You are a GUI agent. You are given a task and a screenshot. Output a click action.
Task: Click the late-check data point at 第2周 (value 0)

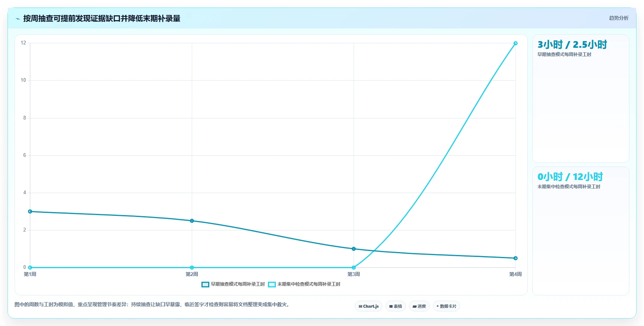pyautogui.click(x=192, y=267)
